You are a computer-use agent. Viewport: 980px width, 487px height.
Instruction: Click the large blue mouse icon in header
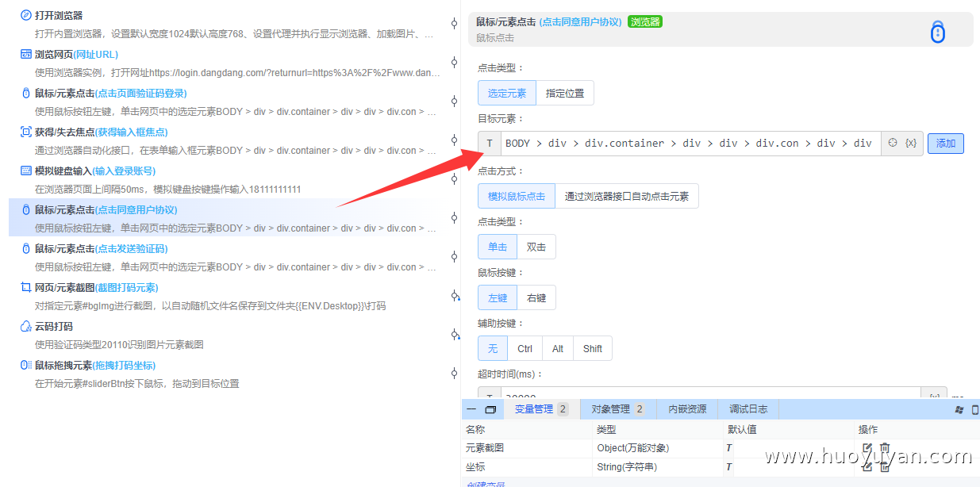tap(938, 31)
